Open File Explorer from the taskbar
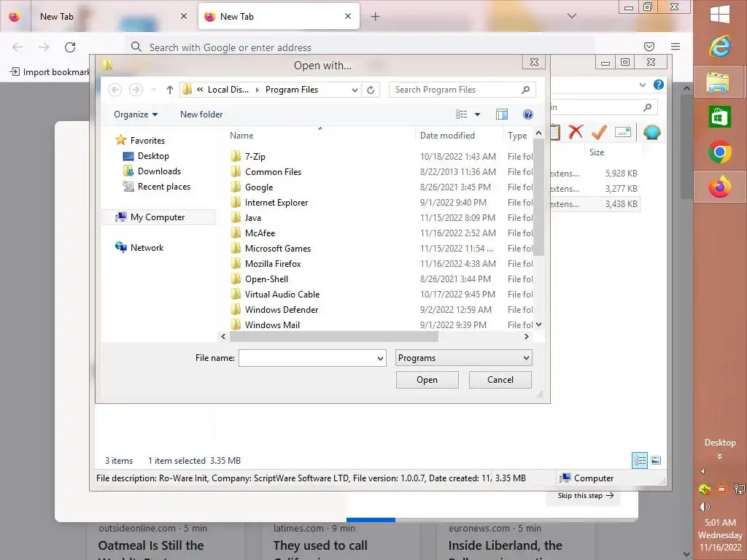Viewport: 747px width, 560px height. tap(719, 82)
